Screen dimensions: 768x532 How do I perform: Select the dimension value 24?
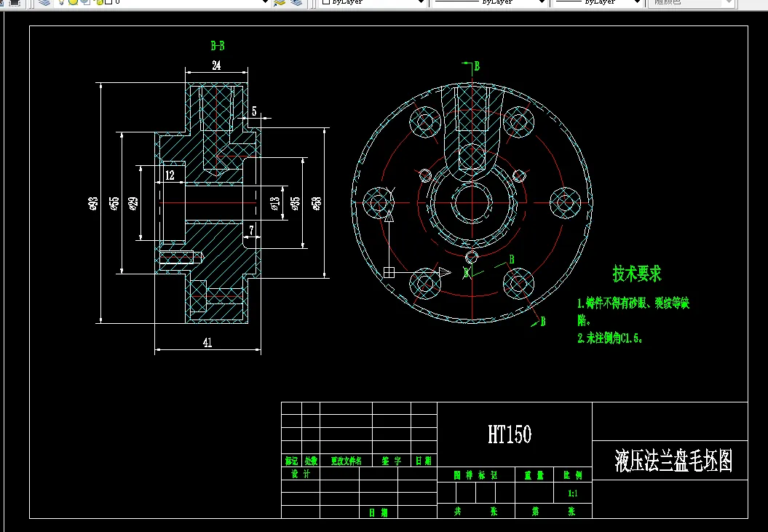216,65
